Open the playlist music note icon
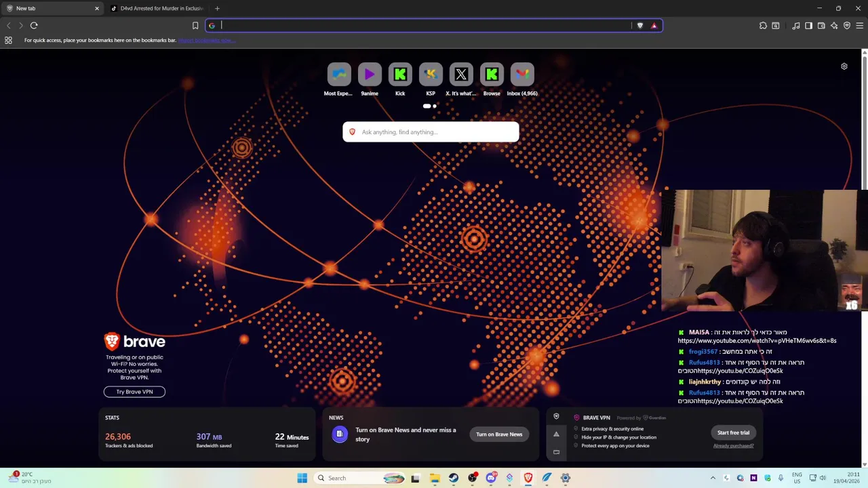This screenshot has width=868, height=488. point(796,26)
